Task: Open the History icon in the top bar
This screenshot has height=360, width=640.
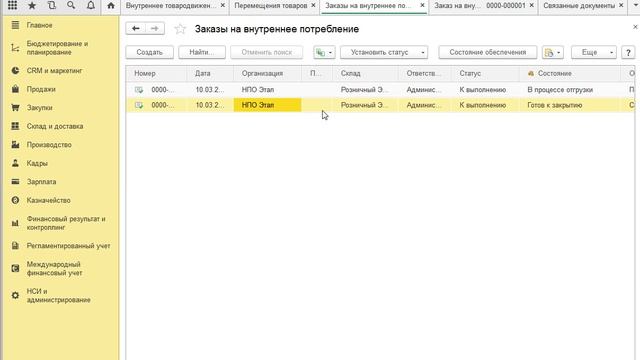Action: click(x=51, y=6)
